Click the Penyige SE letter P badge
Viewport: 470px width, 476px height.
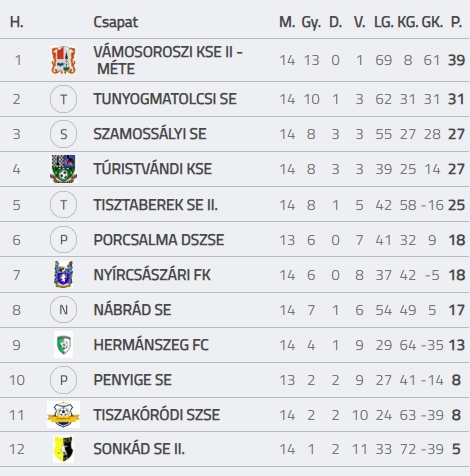(63, 380)
